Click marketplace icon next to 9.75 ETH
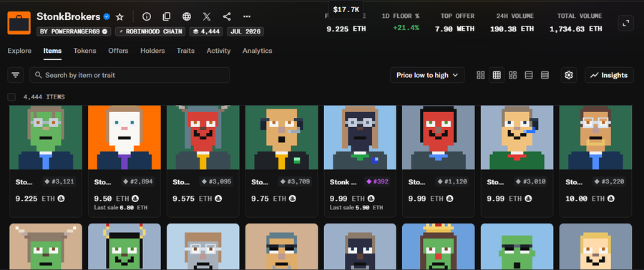 pyautogui.click(x=293, y=199)
